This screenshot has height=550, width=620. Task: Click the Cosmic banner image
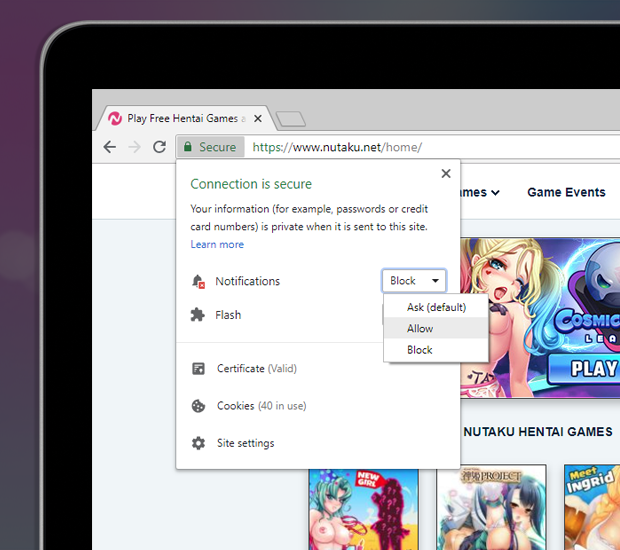click(x=540, y=318)
